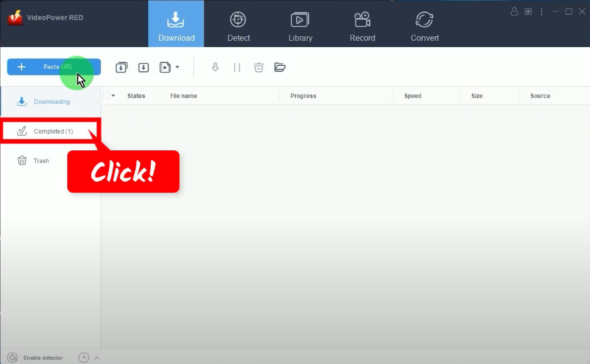Open the three-dot more options menu
Viewport: 590px width, 364px height.
click(542, 11)
